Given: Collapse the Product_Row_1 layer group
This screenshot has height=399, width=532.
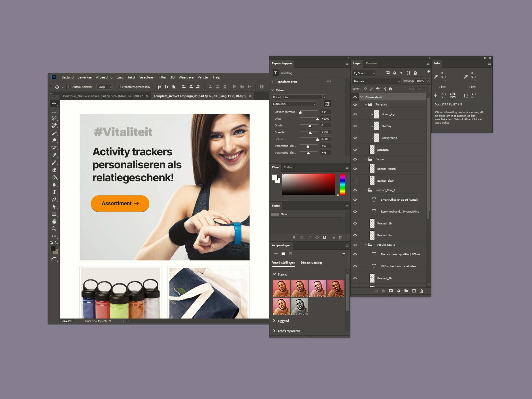Looking at the screenshot, I should pyautogui.click(x=366, y=190).
